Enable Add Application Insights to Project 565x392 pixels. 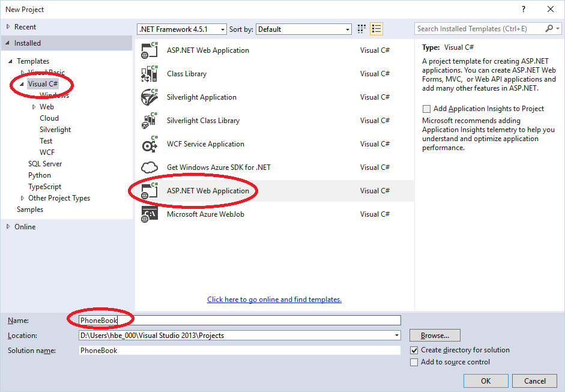(427, 109)
